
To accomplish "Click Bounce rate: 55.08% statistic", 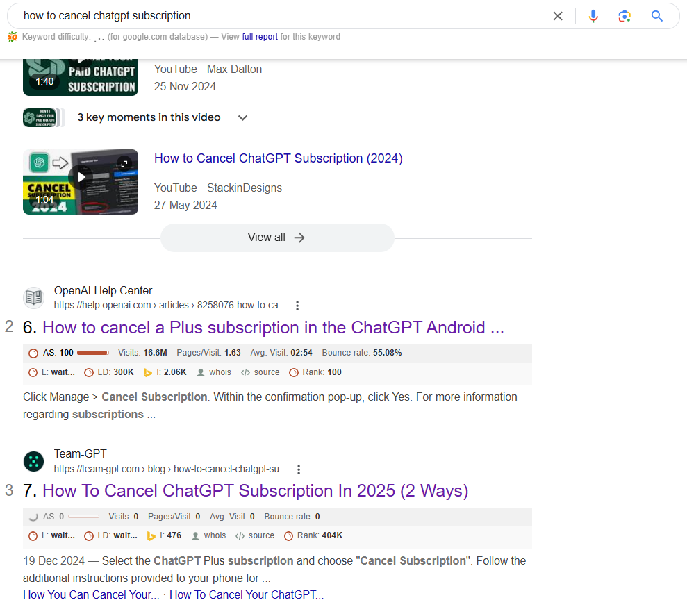I will pyautogui.click(x=361, y=353).
